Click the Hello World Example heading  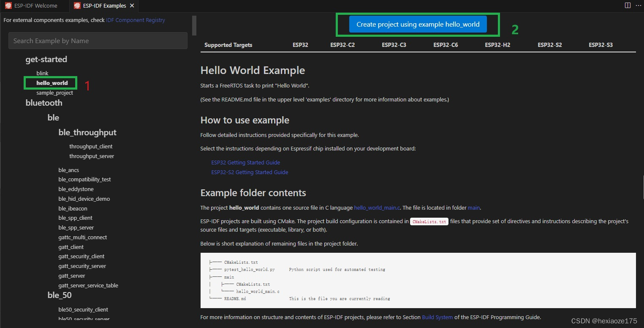tap(253, 70)
